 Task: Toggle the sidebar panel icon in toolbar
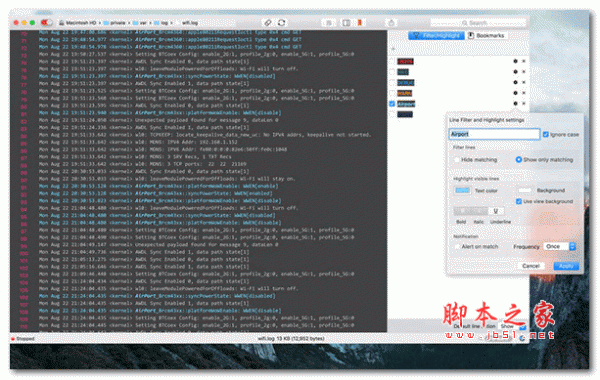(x=346, y=23)
